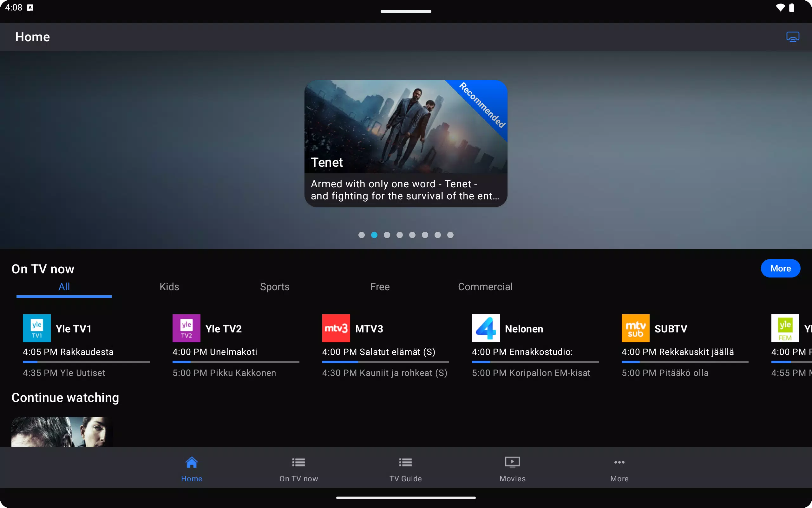The image size is (812, 508).
Task: Tap the More three-dots icon
Action: pyautogui.click(x=619, y=462)
